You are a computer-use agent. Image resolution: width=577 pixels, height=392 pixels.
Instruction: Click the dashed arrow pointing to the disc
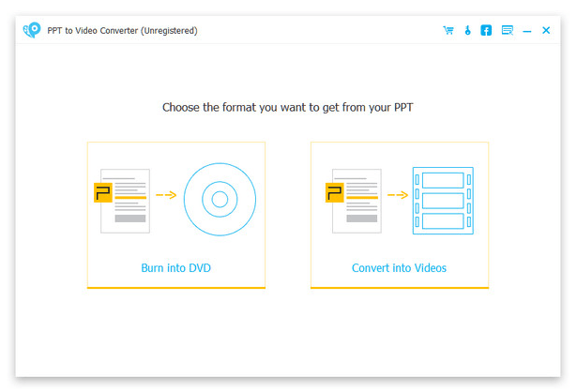[166, 195]
